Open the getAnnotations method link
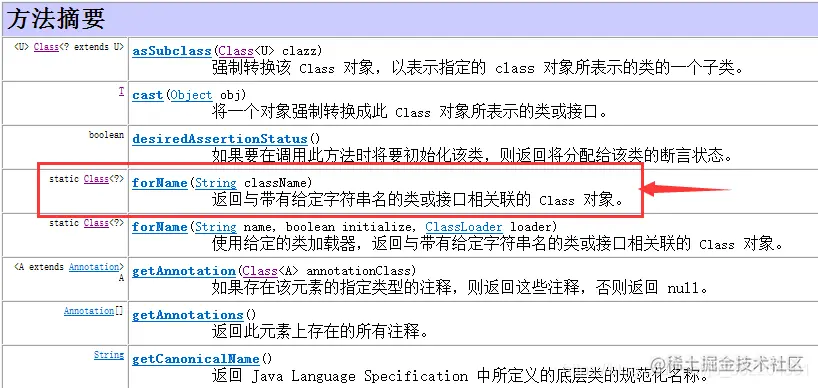This screenshot has width=818, height=388. tap(187, 315)
